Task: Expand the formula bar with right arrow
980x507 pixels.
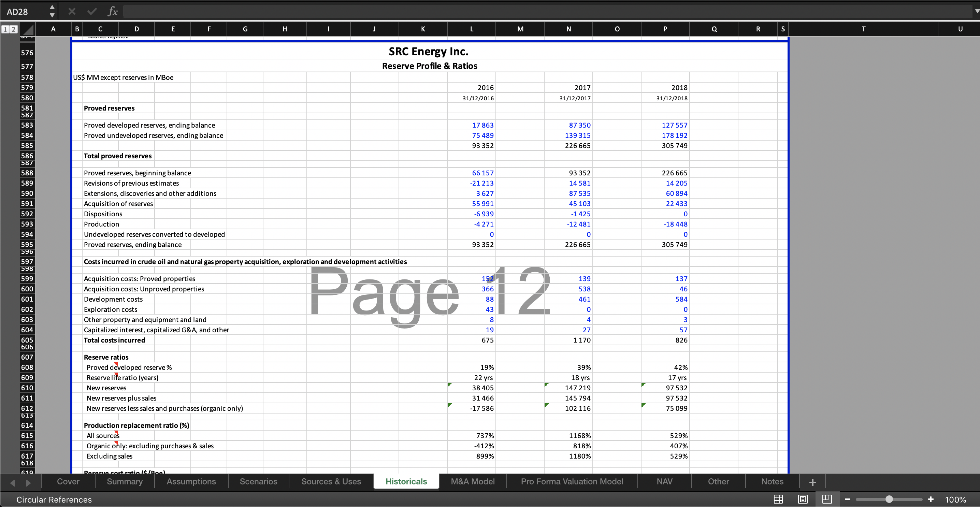Action: (x=976, y=11)
